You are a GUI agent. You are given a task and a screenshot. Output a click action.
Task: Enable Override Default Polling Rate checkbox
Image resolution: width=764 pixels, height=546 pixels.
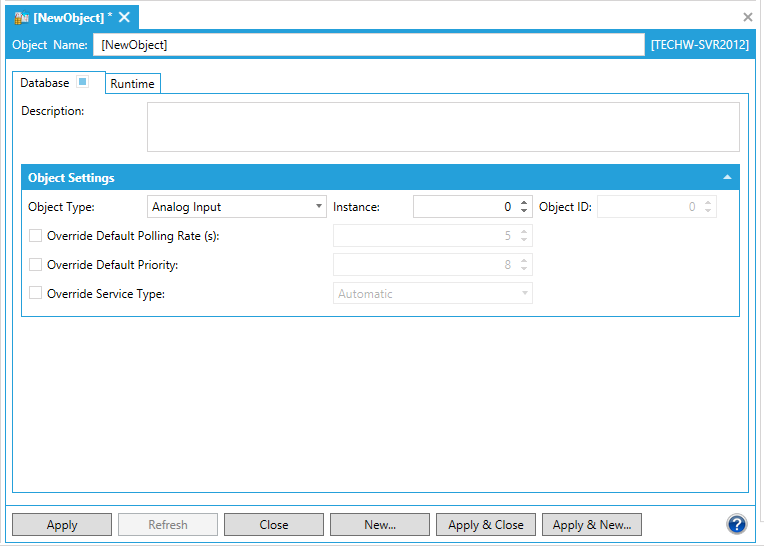click(36, 236)
